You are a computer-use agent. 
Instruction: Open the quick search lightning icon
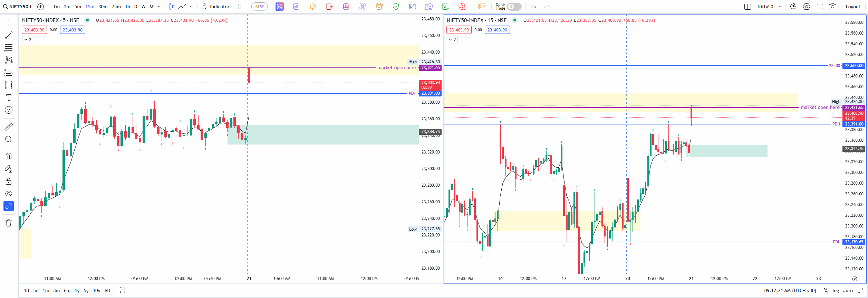tap(793, 7)
